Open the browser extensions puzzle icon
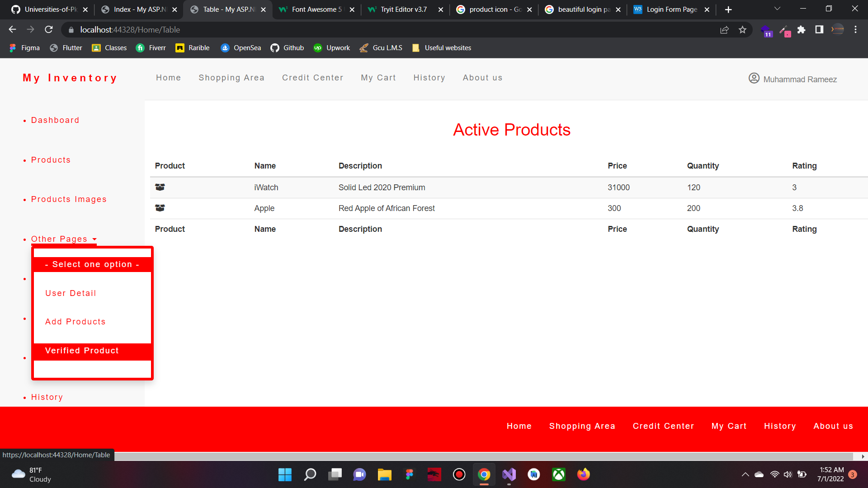The height and width of the screenshot is (488, 868). (x=802, y=29)
